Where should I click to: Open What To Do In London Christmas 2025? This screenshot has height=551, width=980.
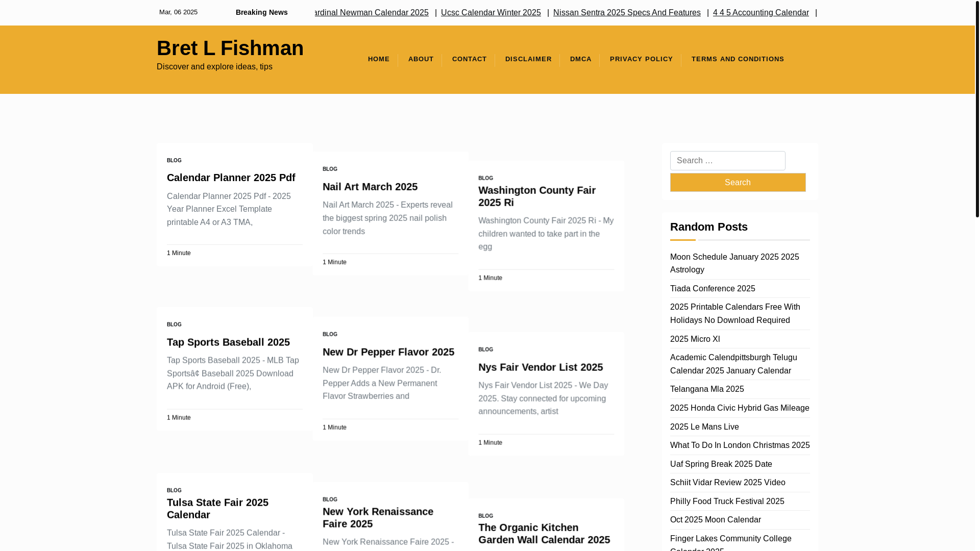point(740,445)
